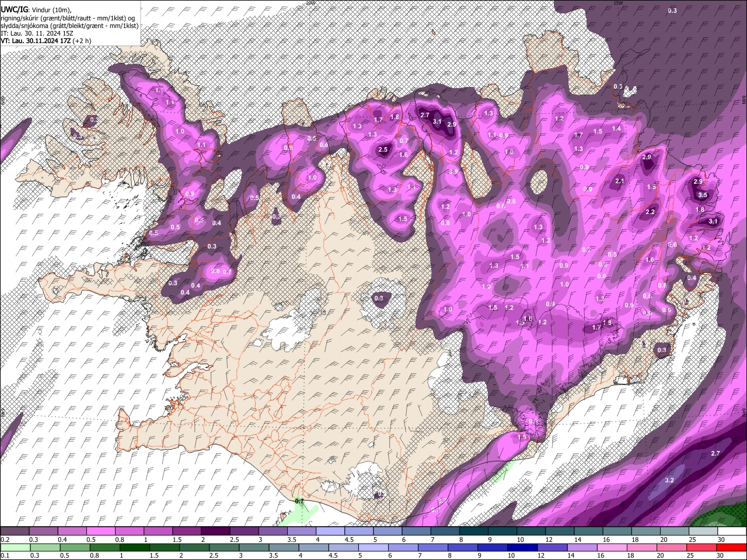Click the 'slydda/snjókoma' legend description line
Viewport: 747px width, 560px height.
click(69, 26)
